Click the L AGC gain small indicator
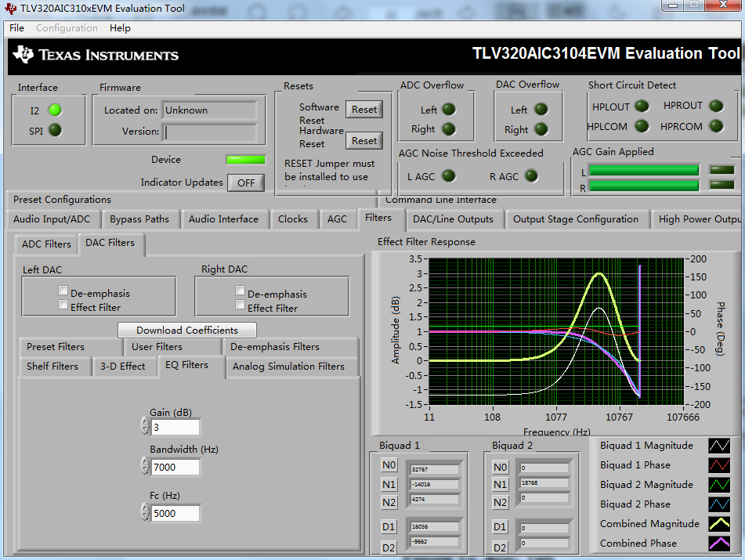Image resolution: width=745 pixels, height=560 pixels. click(x=721, y=170)
